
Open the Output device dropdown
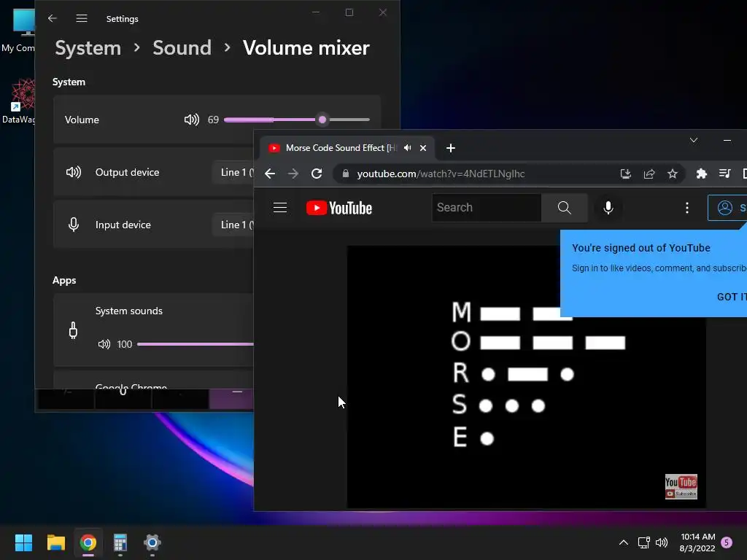(x=233, y=172)
